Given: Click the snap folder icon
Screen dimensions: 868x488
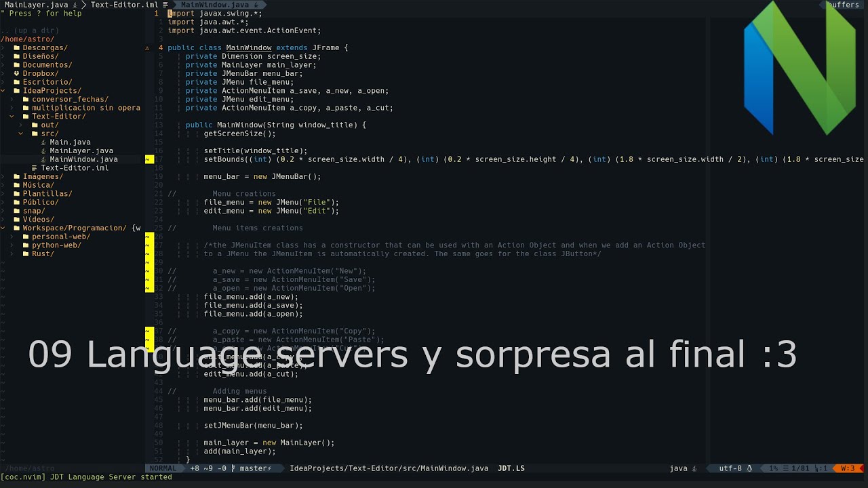Looking at the screenshot, I should click(17, 211).
